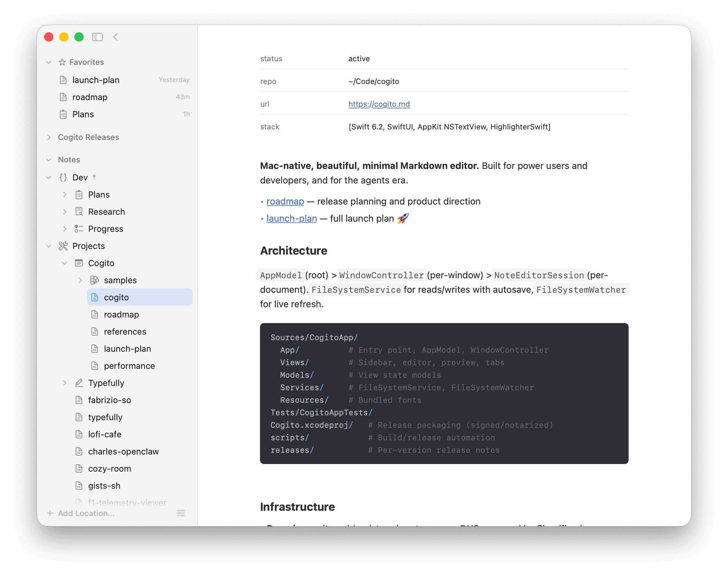
Task: Click the cogito file document icon
Action: pyautogui.click(x=95, y=298)
